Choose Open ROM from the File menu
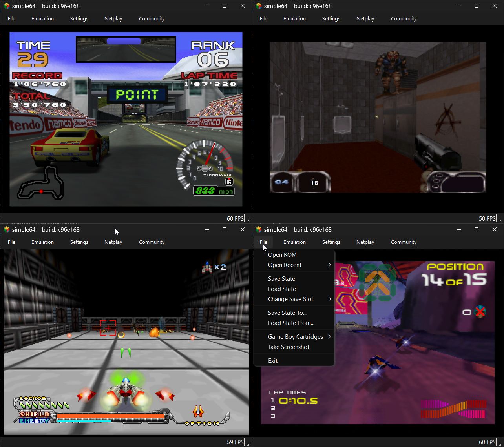 coord(282,255)
